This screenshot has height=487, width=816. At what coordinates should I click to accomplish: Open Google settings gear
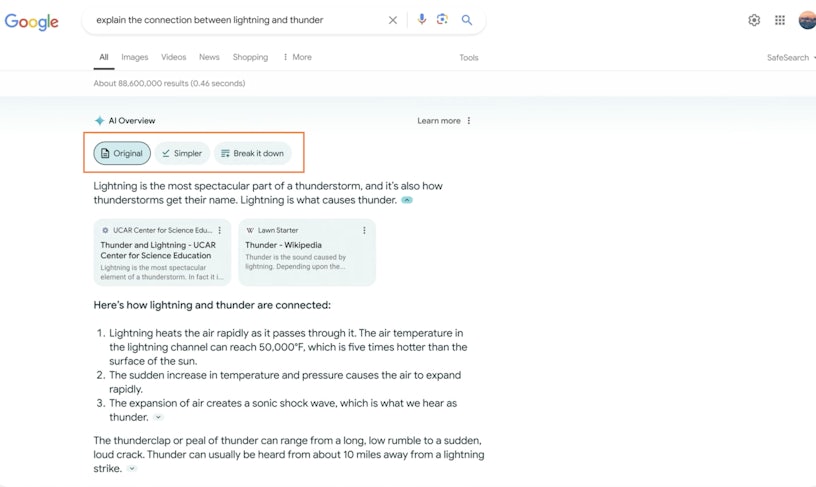754,20
